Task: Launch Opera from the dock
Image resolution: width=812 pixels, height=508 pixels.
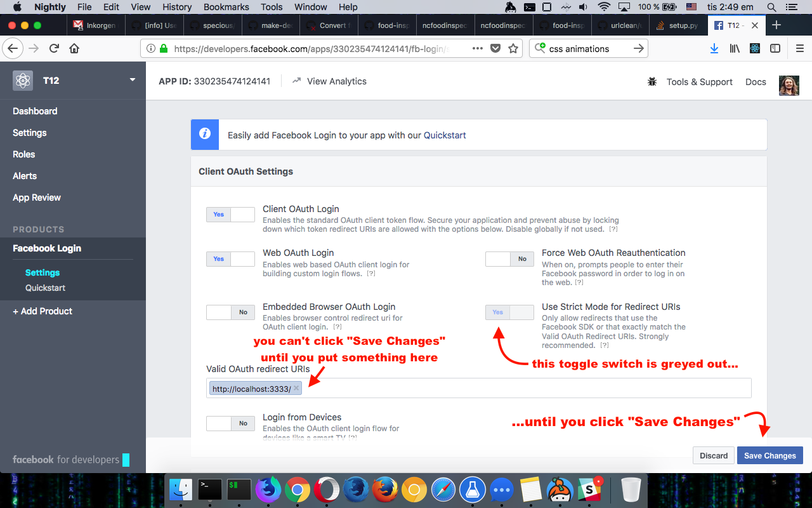Action: tap(327, 490)
